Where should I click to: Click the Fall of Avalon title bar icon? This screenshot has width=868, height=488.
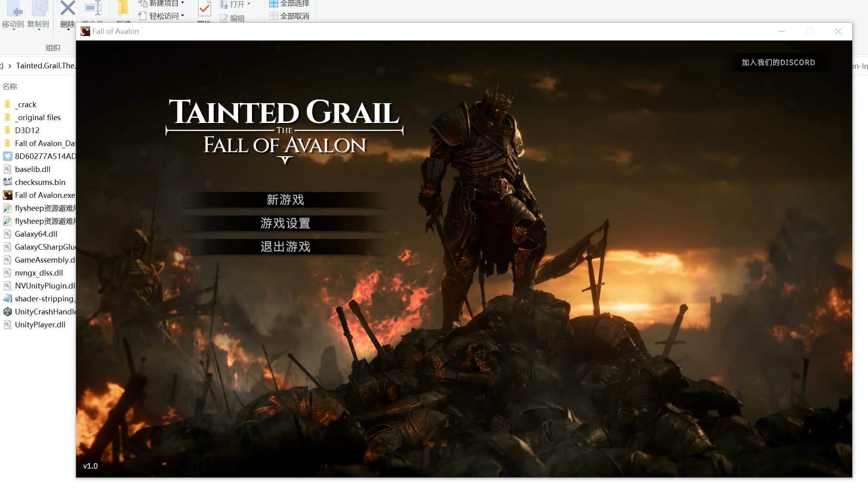pos(85,31)
